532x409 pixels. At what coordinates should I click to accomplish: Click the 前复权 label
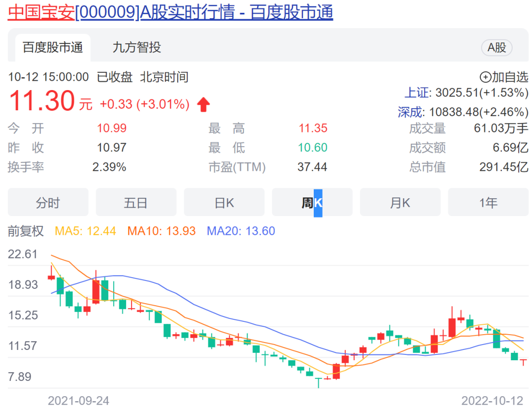coord(26,231)
